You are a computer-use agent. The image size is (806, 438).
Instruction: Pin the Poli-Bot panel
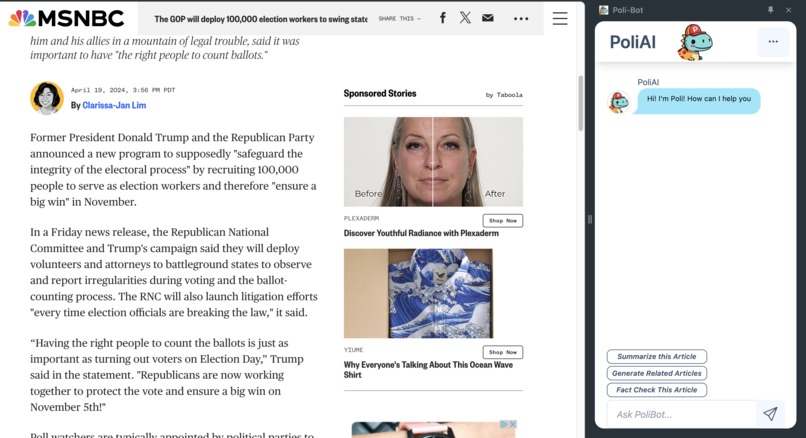[770, 10]
